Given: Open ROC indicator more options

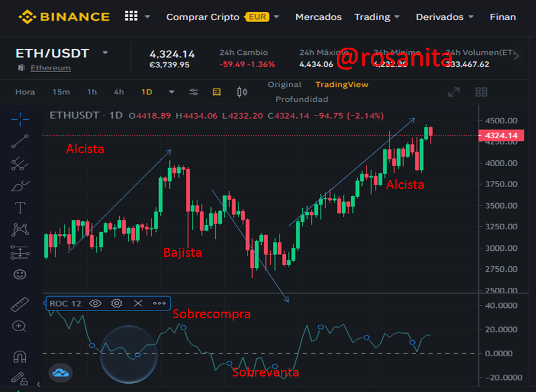Looking at the screenshot, I should 159,303.
